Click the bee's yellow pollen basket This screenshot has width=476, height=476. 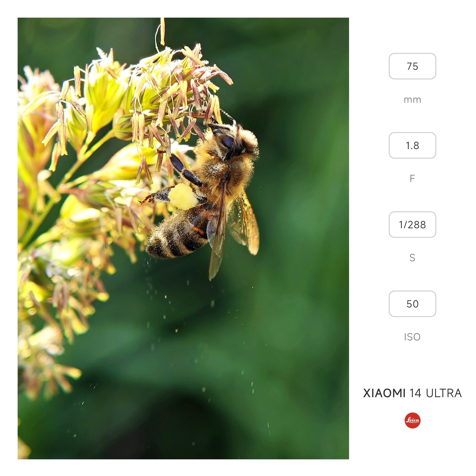click(x=183, y=197)
